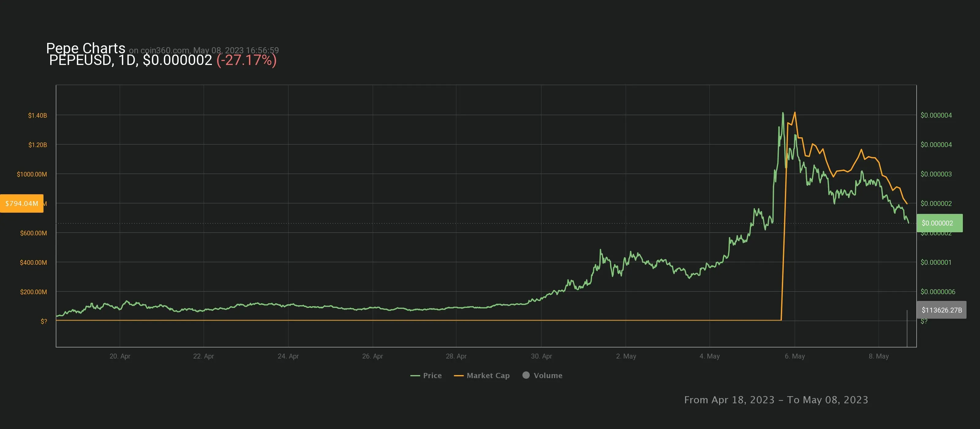This screenshot has height=429, width=980.
Task: Click the Pepe Charts title
Action: click(x=86, y=48)
